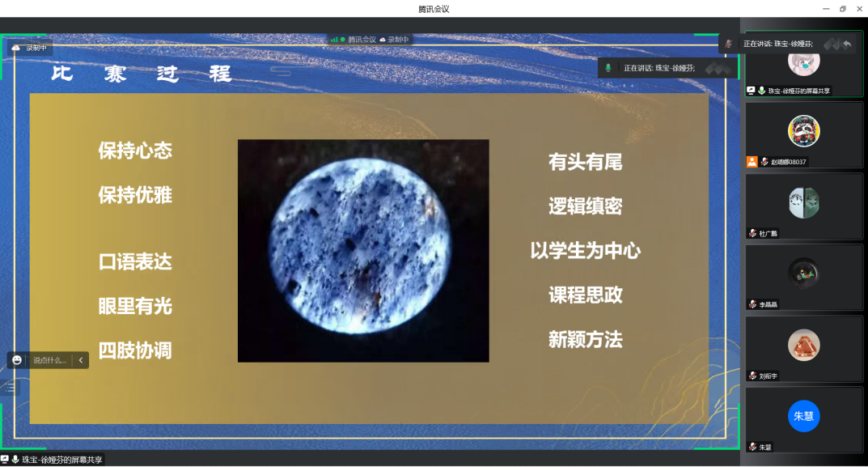The width and height of the screenshot is (868, 467).
Task: Click the emoji smiley icon in chat bar
Action: point(17,360)
